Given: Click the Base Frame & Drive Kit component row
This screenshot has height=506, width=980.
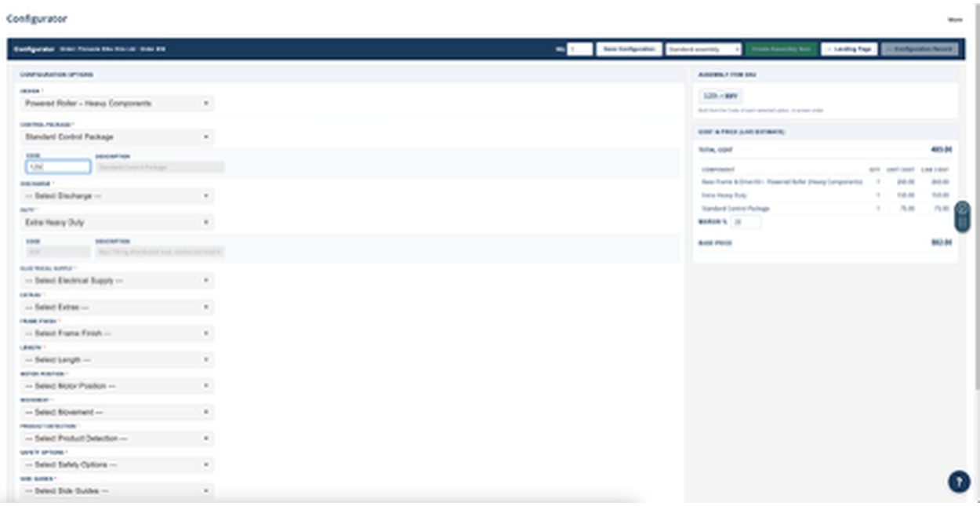Looking at the screenshot, I should click(x=825, y=181).
